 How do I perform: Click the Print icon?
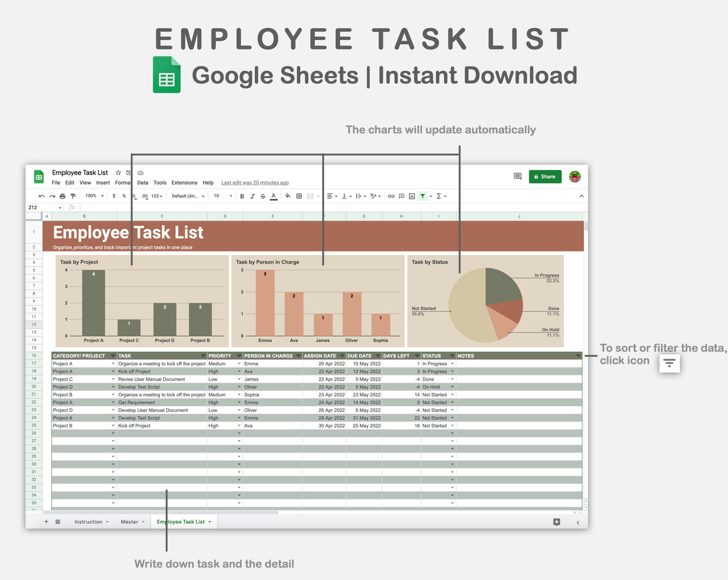(x=62, y=196)
